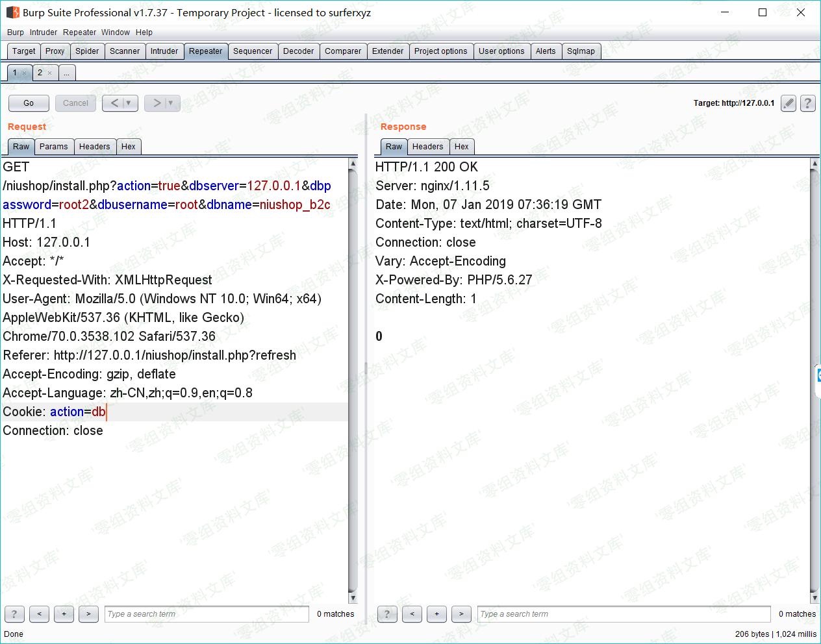Focus the response search term field
The width and height of the screenshot is (821, 644).
coord(624,614)
